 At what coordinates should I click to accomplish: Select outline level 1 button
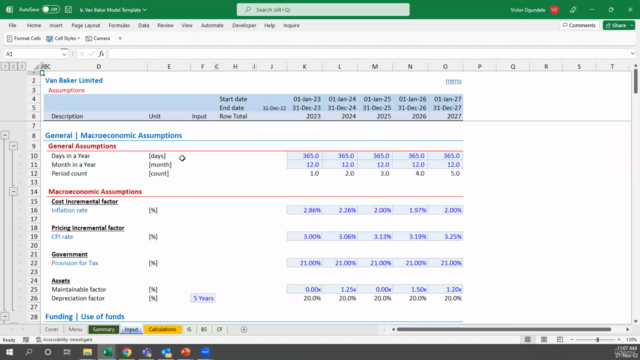5,66
